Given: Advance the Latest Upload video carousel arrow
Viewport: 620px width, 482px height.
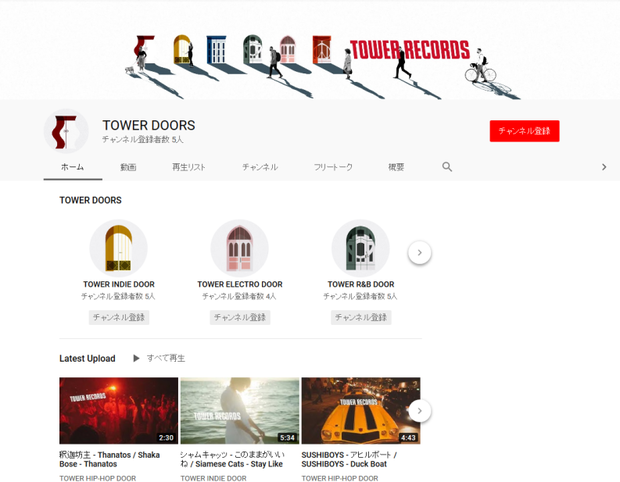Looking at the screenshot, I should (x=420, y=411).
